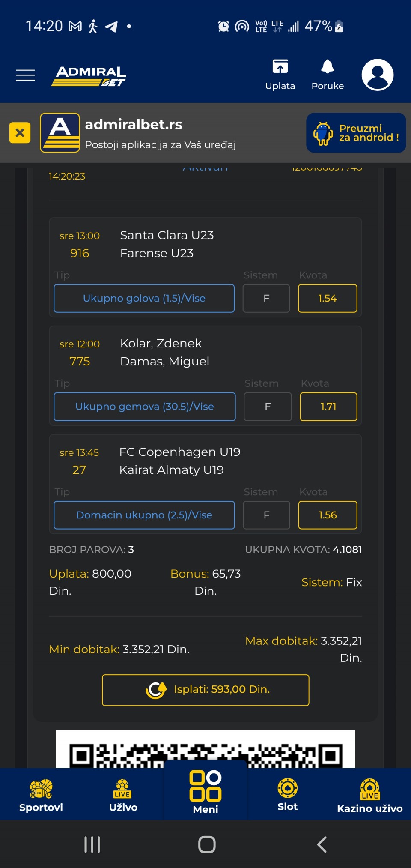
Task: Dismiss the app download banner
Action: (20, 133)
